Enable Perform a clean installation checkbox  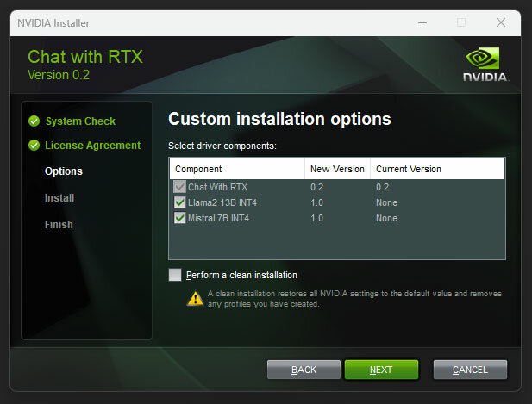[175, 275]
